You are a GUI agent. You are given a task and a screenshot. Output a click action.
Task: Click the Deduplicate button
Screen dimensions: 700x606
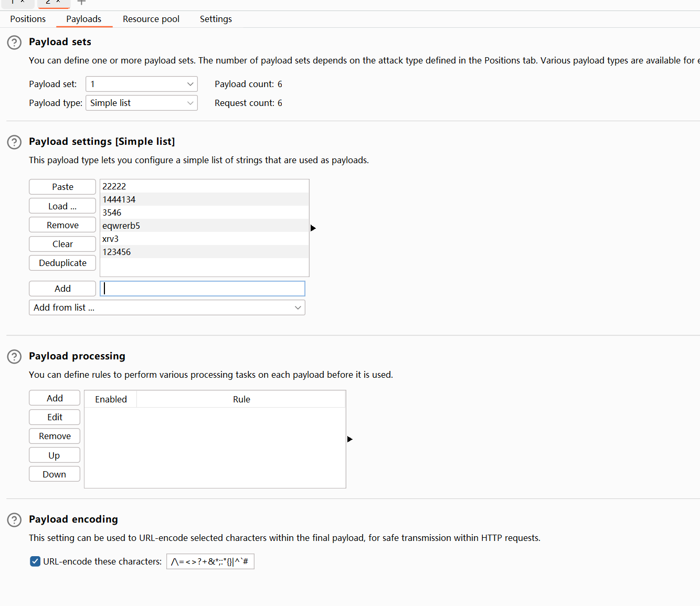(x=62, y=263)
